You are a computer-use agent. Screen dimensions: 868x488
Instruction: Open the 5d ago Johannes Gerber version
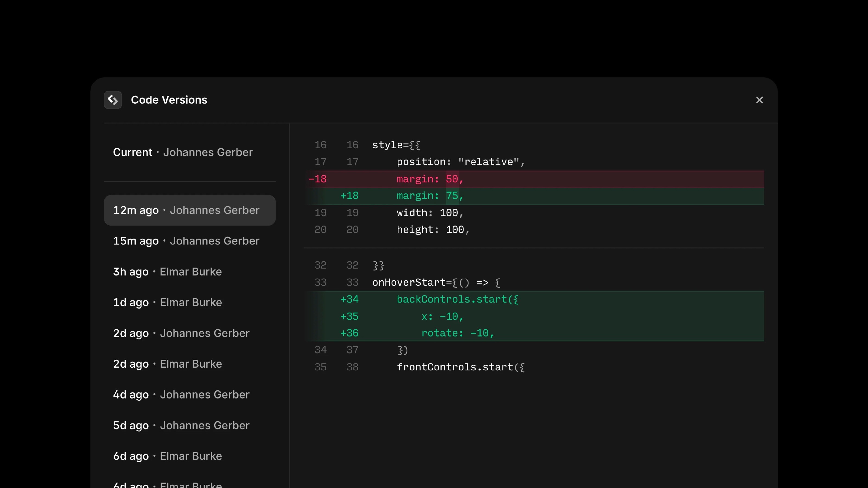tap(189, 425)
